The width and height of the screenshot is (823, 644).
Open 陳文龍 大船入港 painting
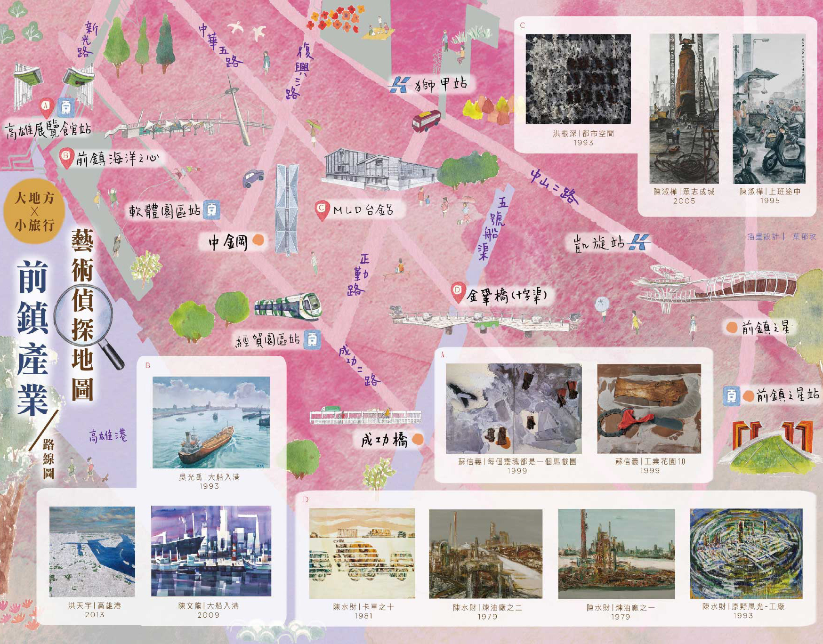click(211, 551)
